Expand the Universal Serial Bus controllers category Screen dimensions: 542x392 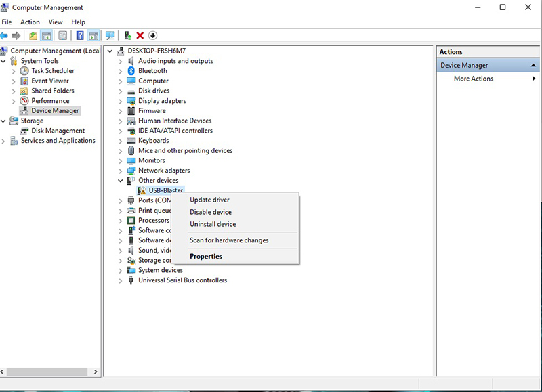click(x=121, y=280)
